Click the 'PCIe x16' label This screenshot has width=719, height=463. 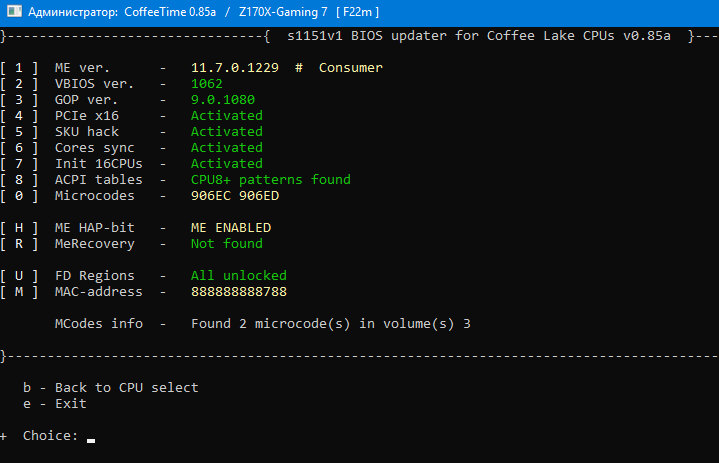click(87, 116)
